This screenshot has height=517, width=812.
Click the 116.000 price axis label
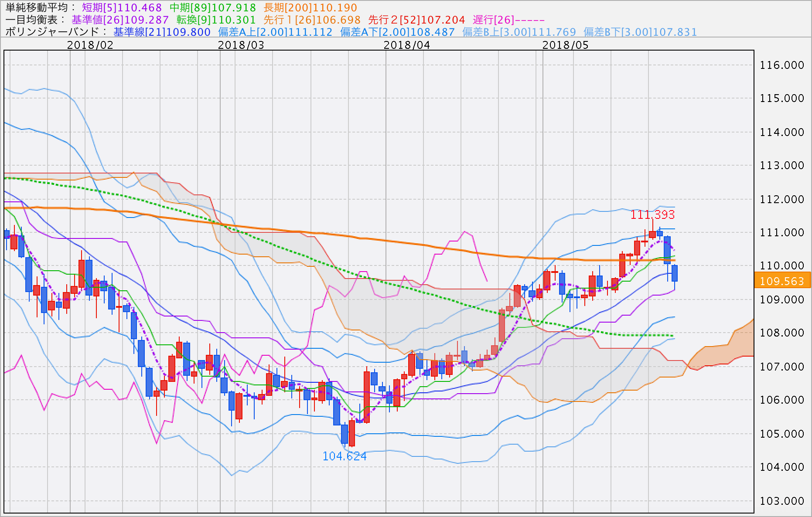pos(782,65)
